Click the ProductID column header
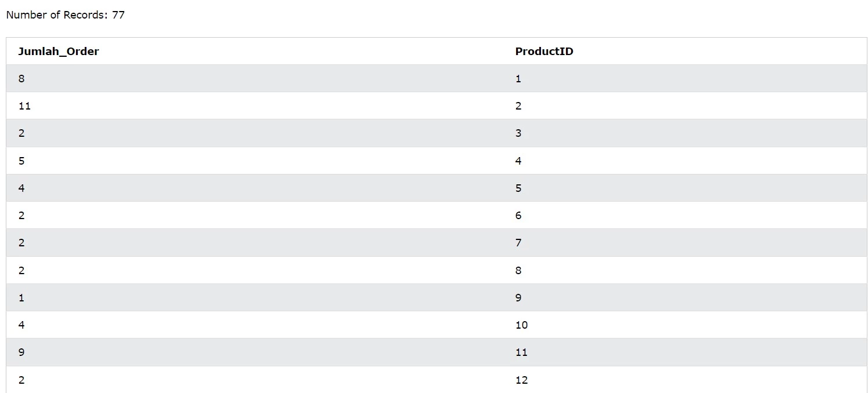The width and height of the screenshot is (868, 393). coord(544,52)
